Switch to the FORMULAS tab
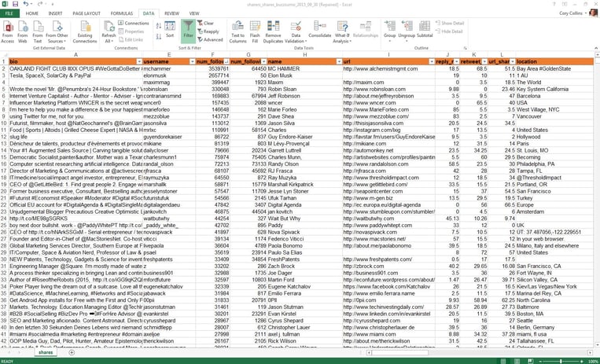This screenshot has width=600, height=364. pos(122,13)
